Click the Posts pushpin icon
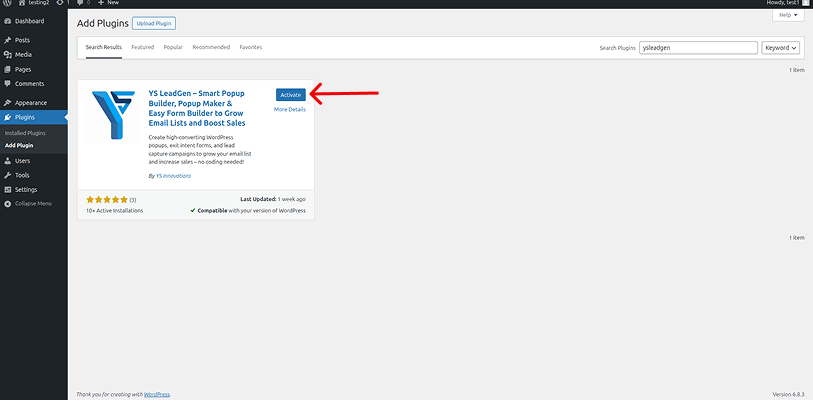The width and height of the screenshot is (813, 400). pos(7,40)
